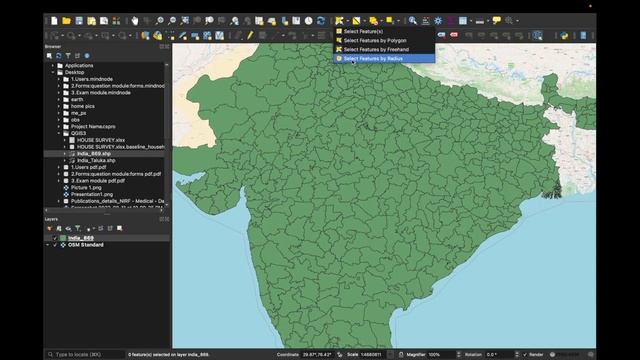Expand the Applications folder

point(53,65)
